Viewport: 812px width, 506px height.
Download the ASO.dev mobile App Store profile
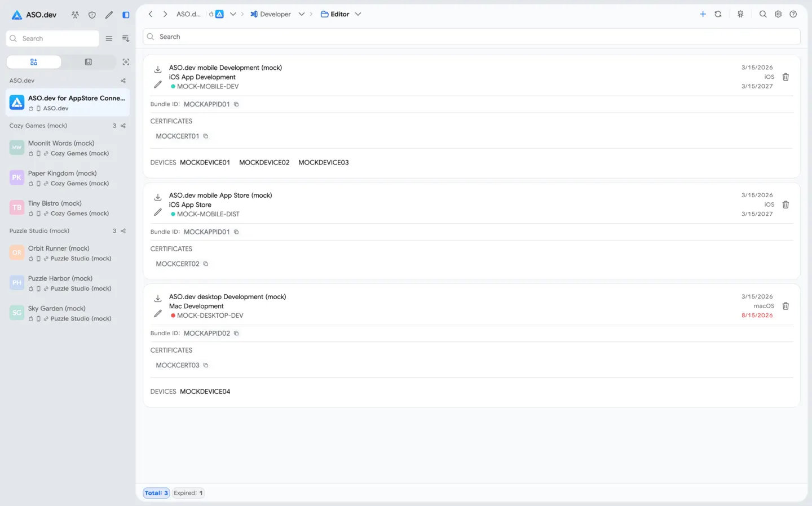pos(158,197)
